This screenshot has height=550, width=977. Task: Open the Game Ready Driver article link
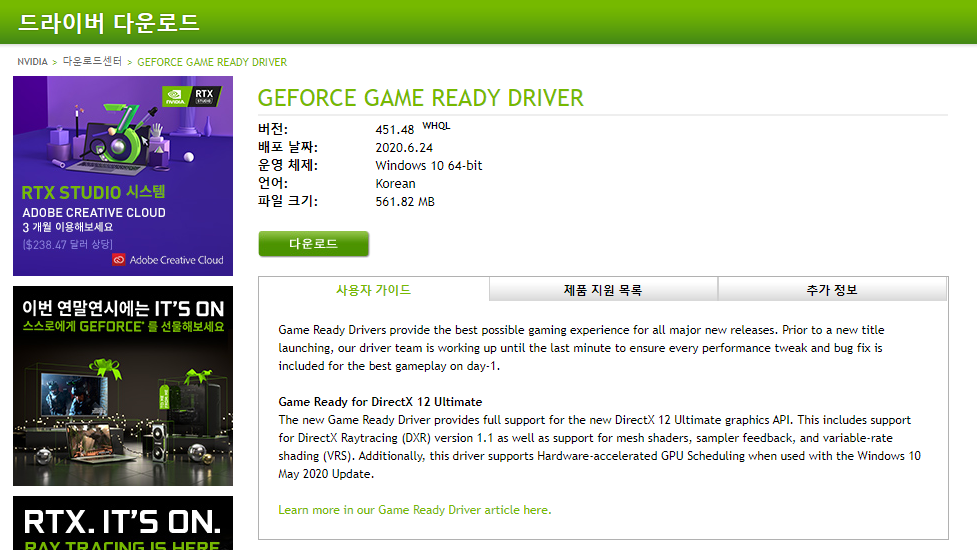tap(414, 510)
